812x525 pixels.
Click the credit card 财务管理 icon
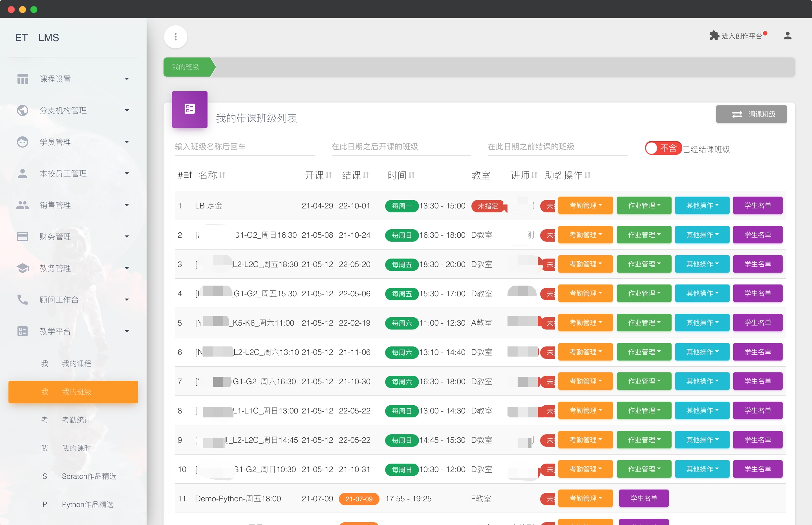[23, 236]
